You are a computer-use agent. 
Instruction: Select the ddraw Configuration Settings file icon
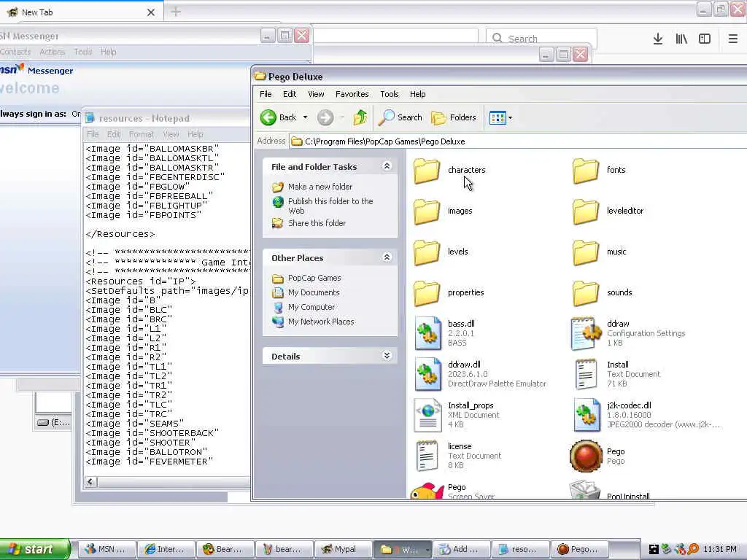586,333
